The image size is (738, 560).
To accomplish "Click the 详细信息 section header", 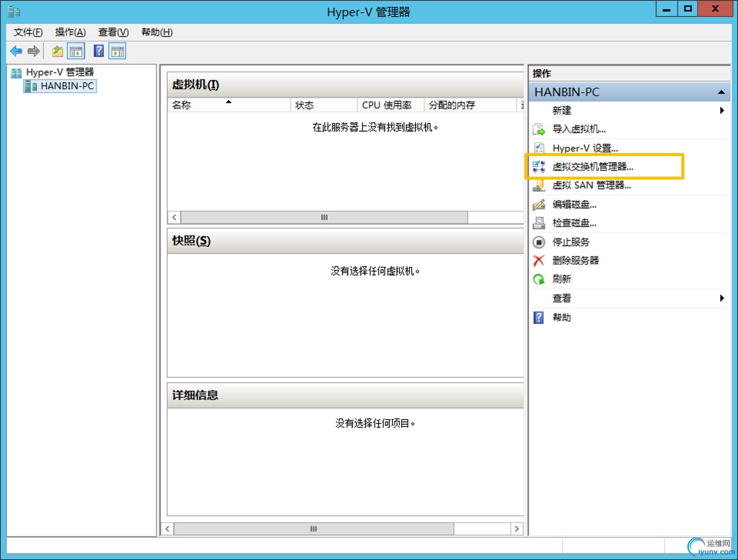I will pyautogui.click(x=345, y=396).
